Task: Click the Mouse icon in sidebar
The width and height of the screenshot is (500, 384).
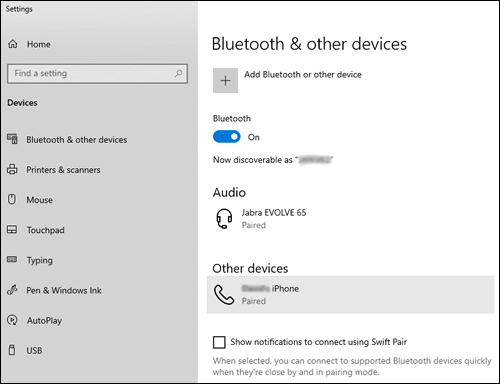Action: 12,199
